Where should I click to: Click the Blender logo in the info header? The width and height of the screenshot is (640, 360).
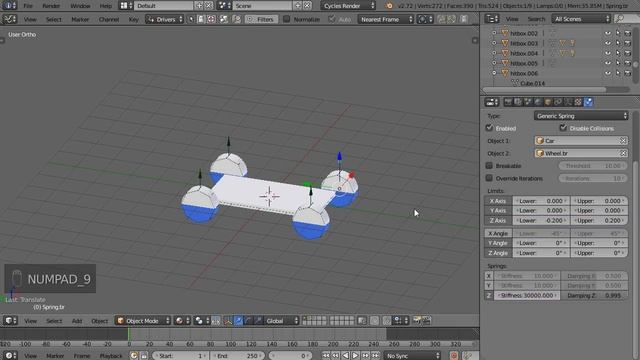(x=389, y=6)
